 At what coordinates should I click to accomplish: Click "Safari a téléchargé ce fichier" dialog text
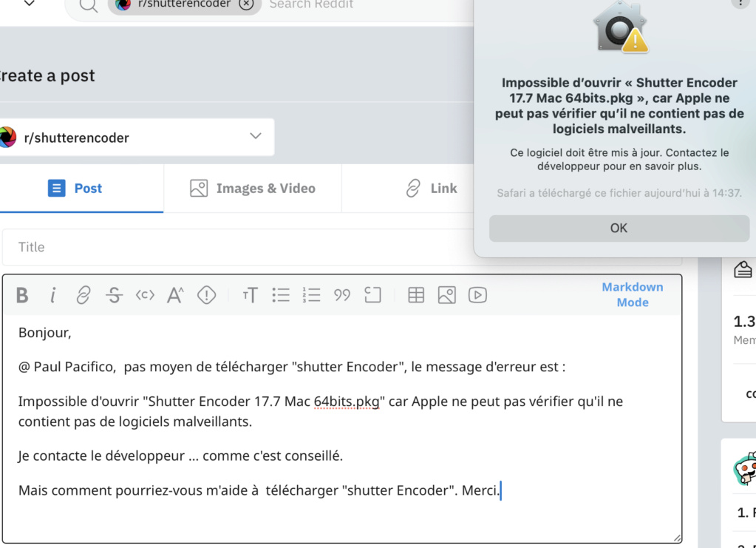619,193
